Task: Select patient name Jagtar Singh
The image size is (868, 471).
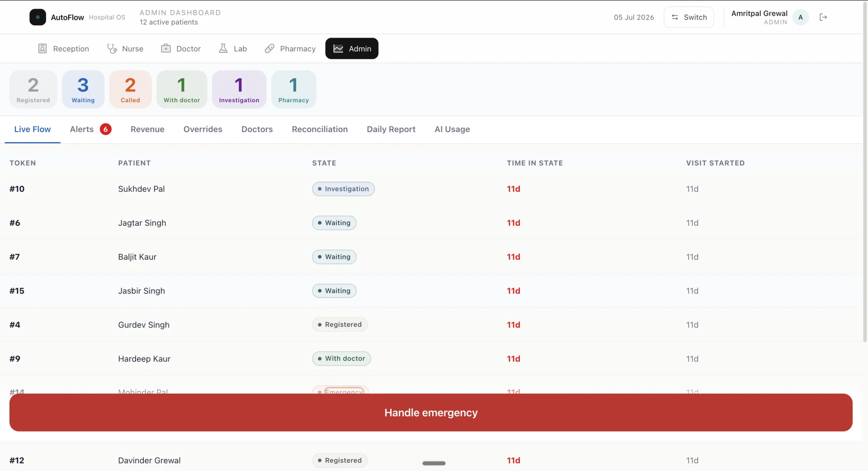Action: pos(142,223)
